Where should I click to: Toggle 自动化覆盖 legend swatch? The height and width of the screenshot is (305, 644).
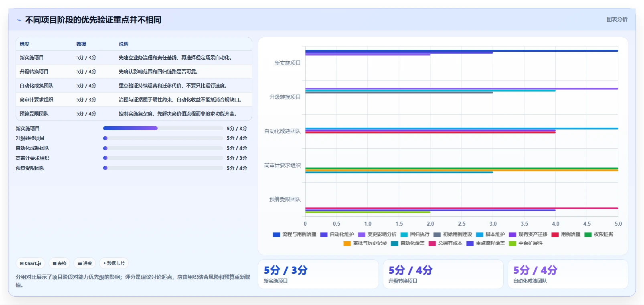click(395, 243)
